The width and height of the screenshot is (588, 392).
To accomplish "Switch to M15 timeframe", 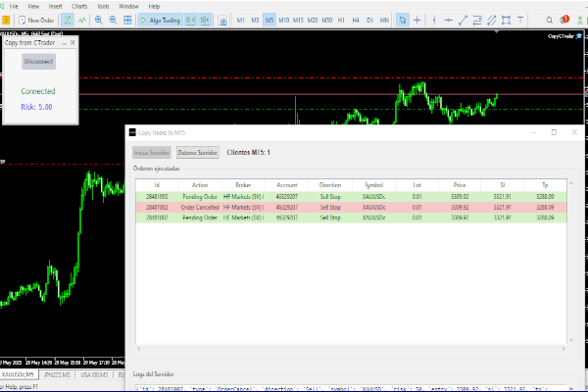I will (x=298, y=21).
